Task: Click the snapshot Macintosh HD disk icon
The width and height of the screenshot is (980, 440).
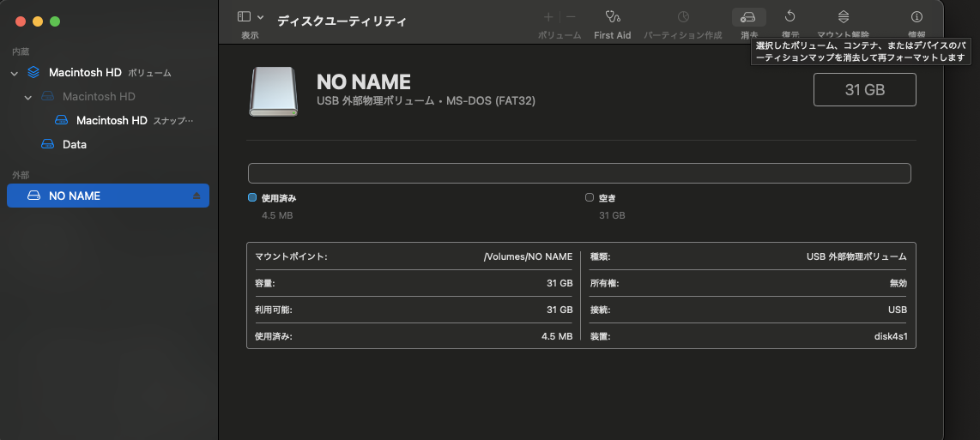Action: (61, 120)
